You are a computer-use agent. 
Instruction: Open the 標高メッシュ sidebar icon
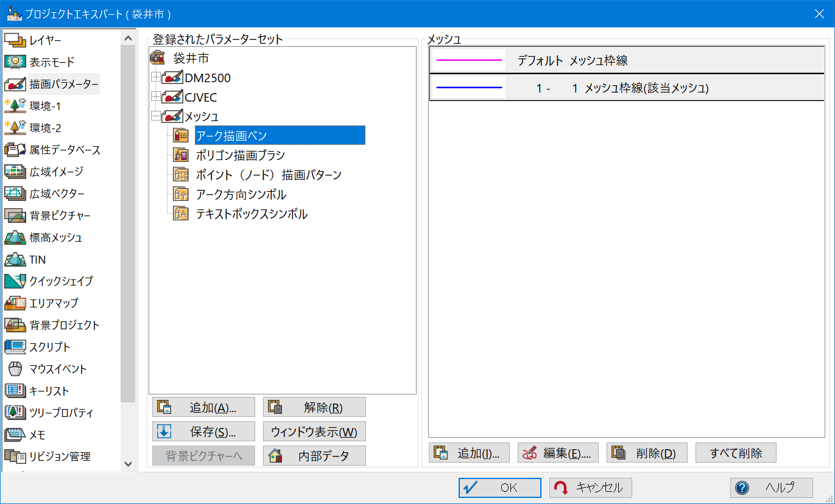(15, 237)
